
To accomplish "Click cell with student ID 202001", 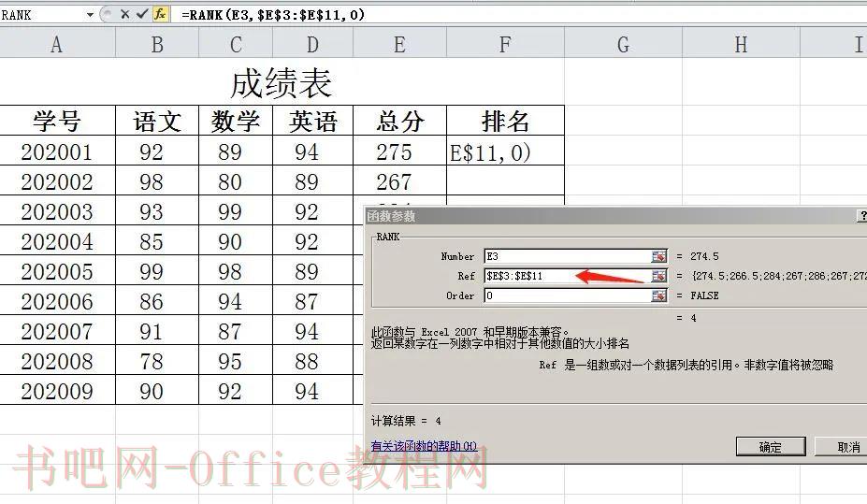I will coord(57,151).
